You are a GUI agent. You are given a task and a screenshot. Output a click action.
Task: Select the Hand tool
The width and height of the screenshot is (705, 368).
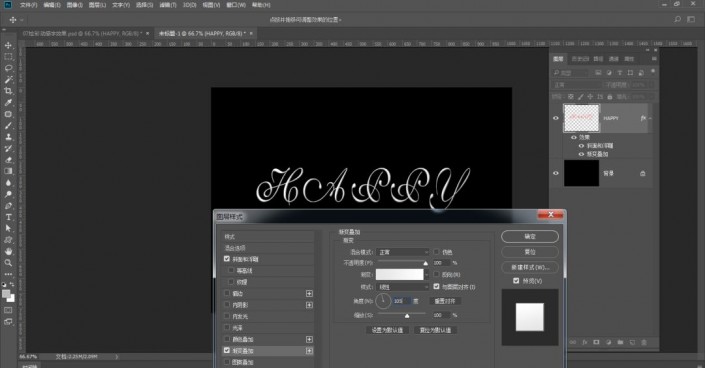tap(8, 251)
